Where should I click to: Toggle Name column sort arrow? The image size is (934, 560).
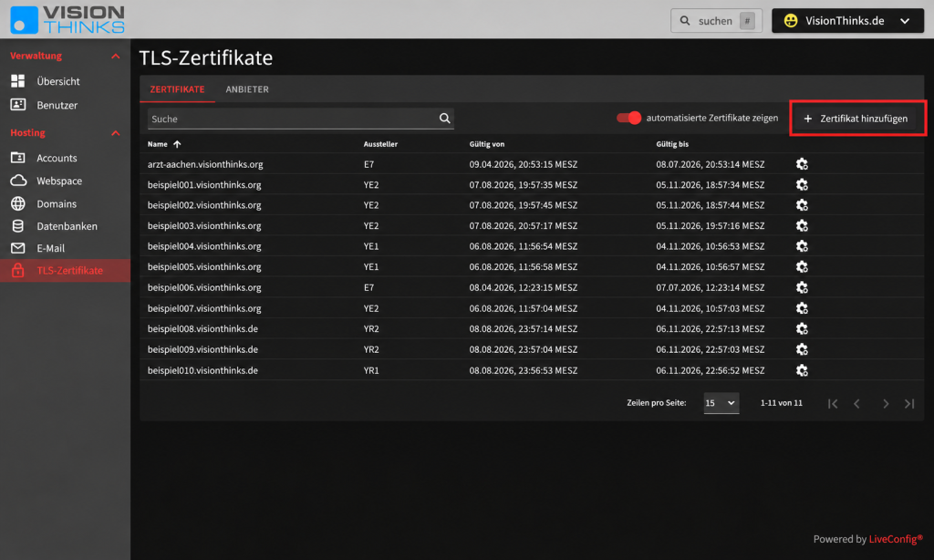[177, 144]
